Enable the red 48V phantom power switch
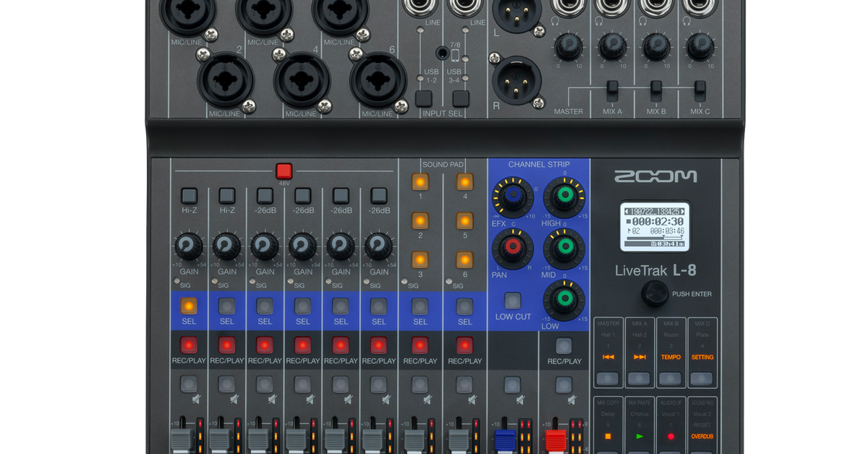Viewport: 868px width, 454px height. click(285, 171)
